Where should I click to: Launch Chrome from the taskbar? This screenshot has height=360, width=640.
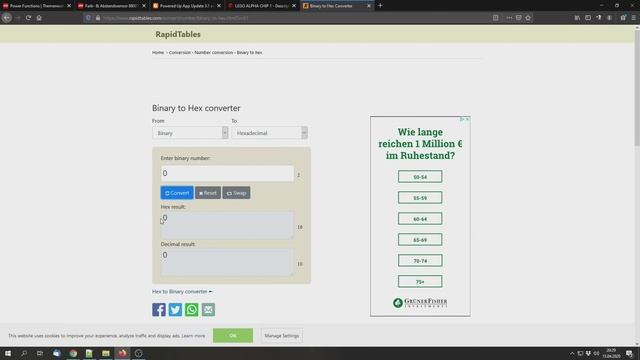coord(73,353)
